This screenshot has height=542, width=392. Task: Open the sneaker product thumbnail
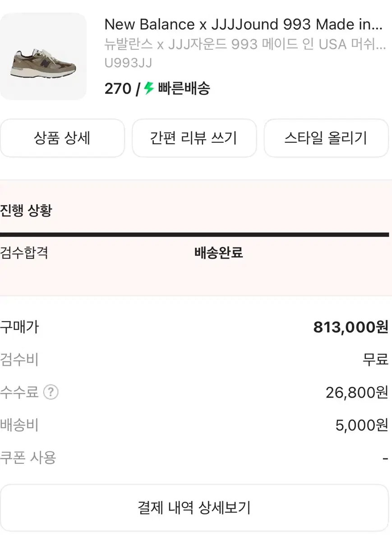(43, 56)
